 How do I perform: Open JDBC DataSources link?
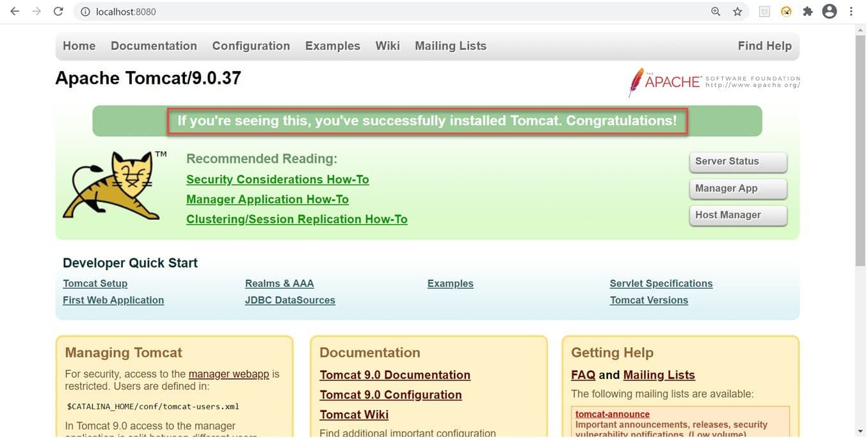[x=290, y=300]
